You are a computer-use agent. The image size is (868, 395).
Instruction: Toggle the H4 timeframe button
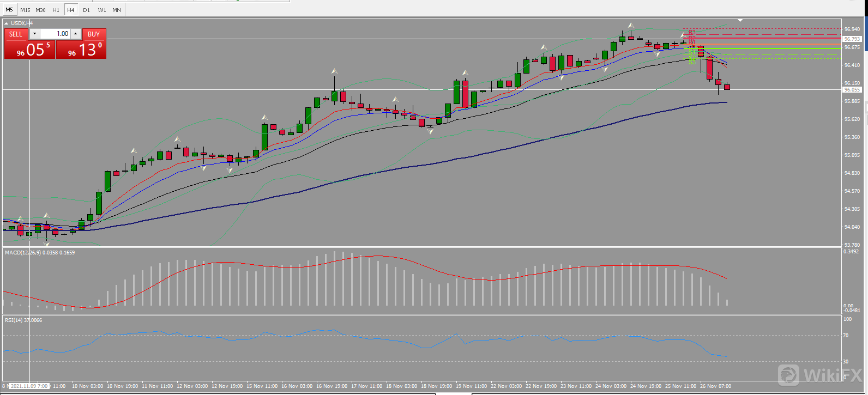(71, 10)
